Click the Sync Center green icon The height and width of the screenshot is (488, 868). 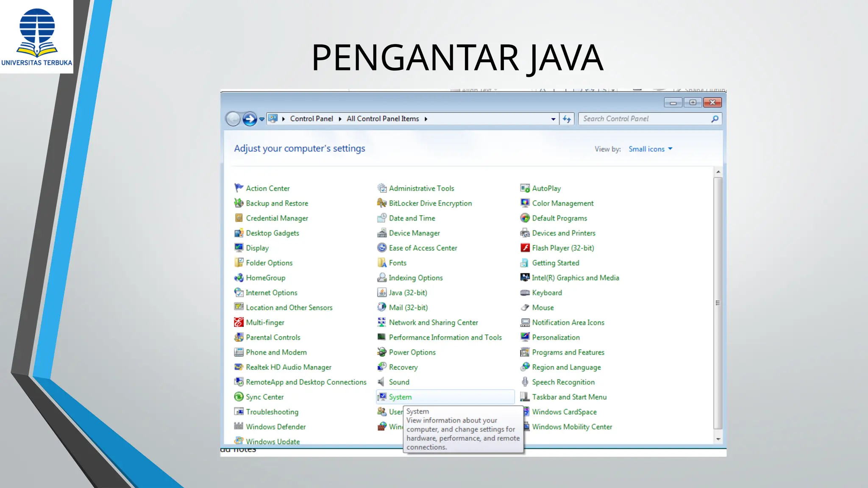point(239,396)
